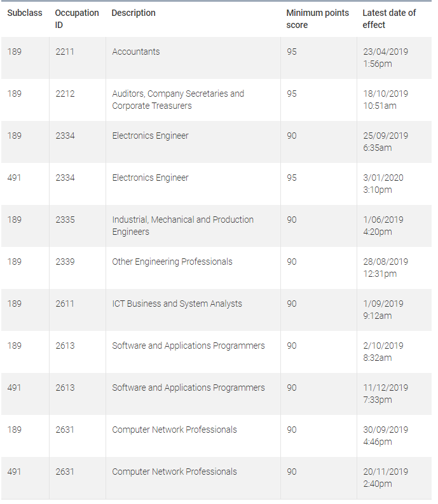Click the 20/11/2019 2:40pm date cell
This screenshot has width=438, height=504.
[x=385, y=477]
